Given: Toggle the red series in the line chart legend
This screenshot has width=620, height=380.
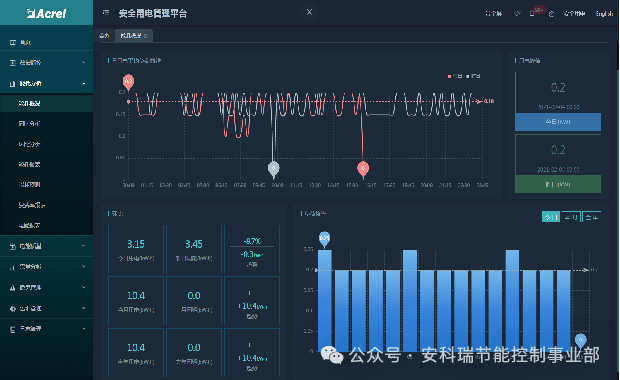Looking at the screenshot, I should click(x=455, y=76).
